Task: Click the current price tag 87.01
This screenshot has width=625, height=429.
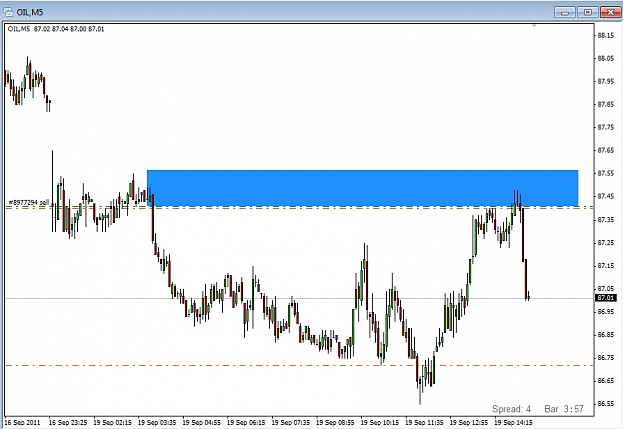Action: pos(605,298)
